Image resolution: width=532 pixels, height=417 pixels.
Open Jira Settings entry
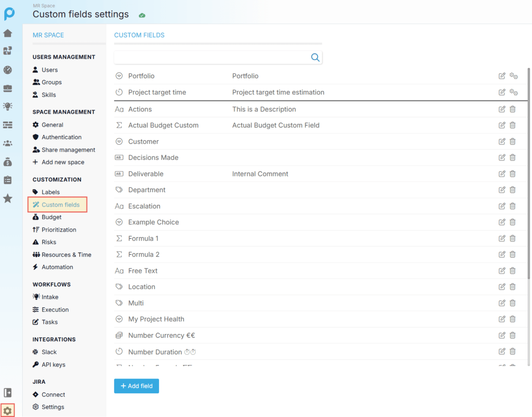[48, 407]
